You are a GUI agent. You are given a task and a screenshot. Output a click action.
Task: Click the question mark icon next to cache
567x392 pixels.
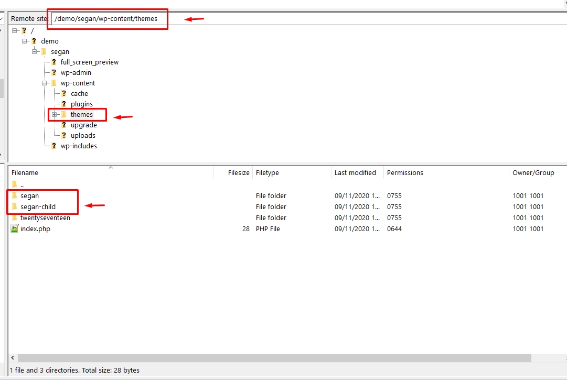click(x=63, y=93)
